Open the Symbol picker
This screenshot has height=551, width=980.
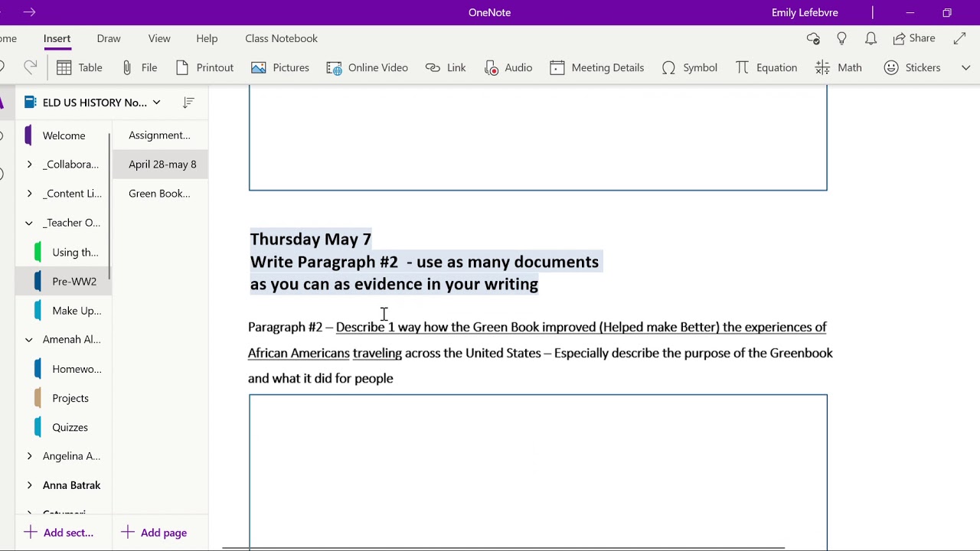[689, 67]
